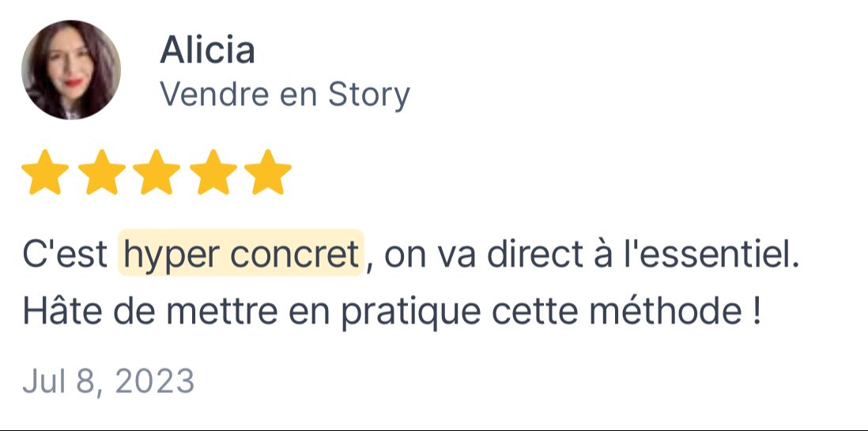Viewport: 868px width, 431px height.
Task: Click the word Vendre in the subtitle
Action: [x=215, y=94]
